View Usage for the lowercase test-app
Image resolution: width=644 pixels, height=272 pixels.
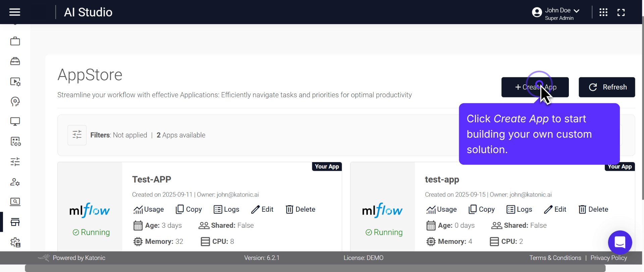point(441,209)
